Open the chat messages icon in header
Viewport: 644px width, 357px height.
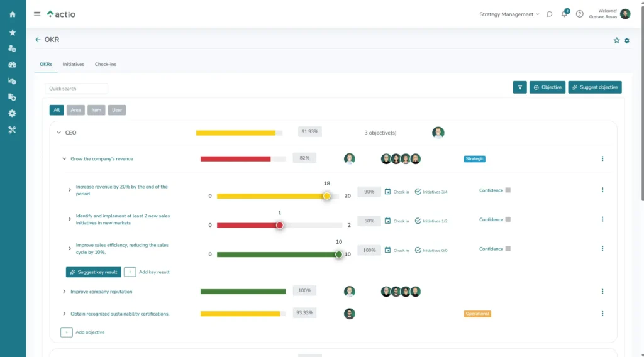[549, 14]
